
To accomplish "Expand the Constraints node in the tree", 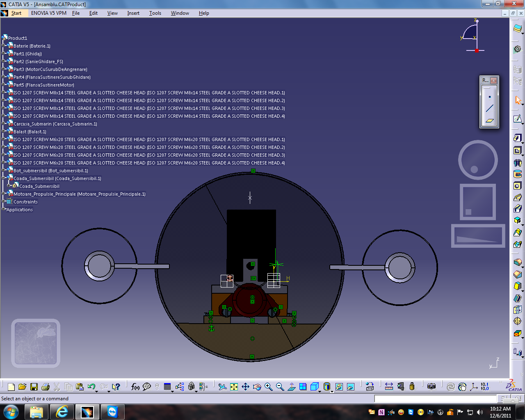I will point(4,201).
